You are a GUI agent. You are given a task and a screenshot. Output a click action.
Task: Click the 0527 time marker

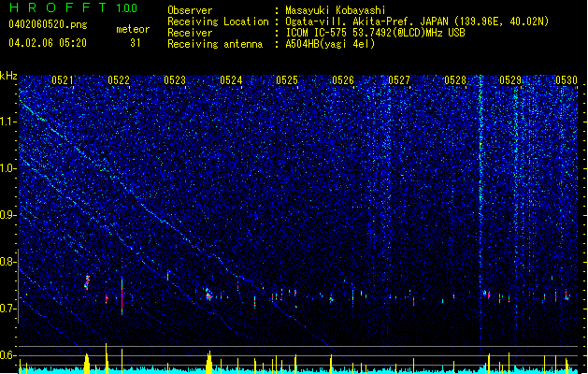[399, 80]
